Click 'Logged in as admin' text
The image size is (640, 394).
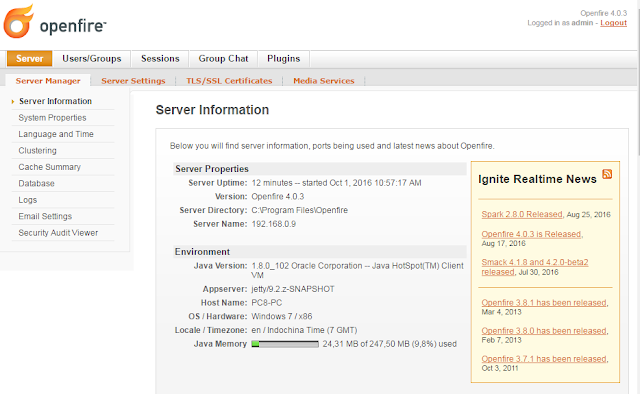point(560,23)
